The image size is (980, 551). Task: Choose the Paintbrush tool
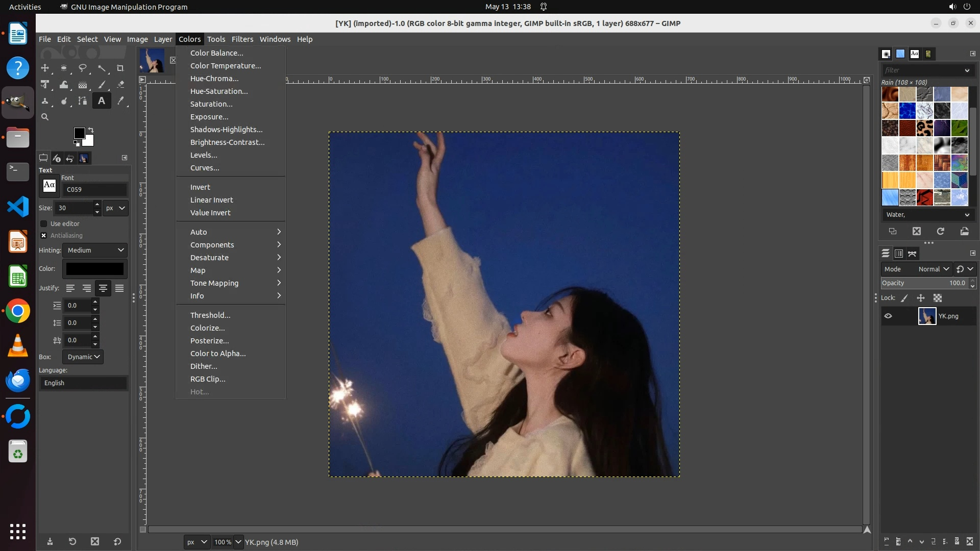(x=102, y=85)
